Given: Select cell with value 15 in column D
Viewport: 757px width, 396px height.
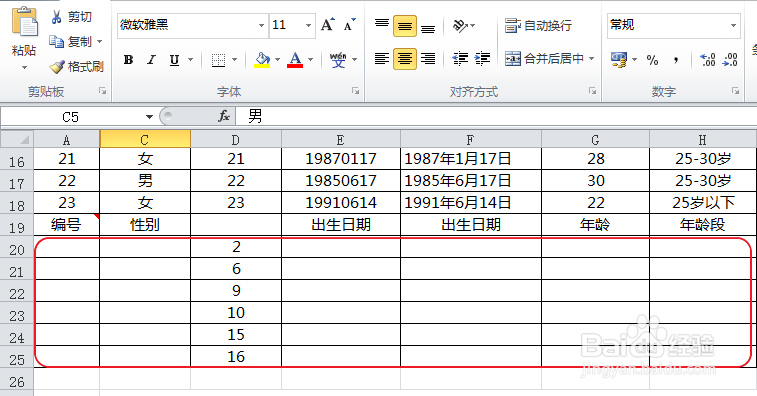Looking at the screenshot, I should (x=236, y=335).
